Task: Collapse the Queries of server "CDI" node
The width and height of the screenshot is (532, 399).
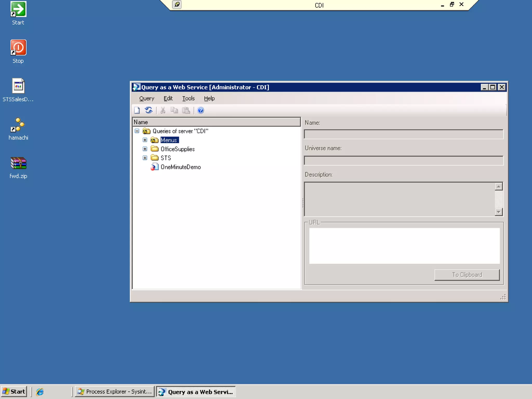Action: pyautogui.click(x=137, y=131)
